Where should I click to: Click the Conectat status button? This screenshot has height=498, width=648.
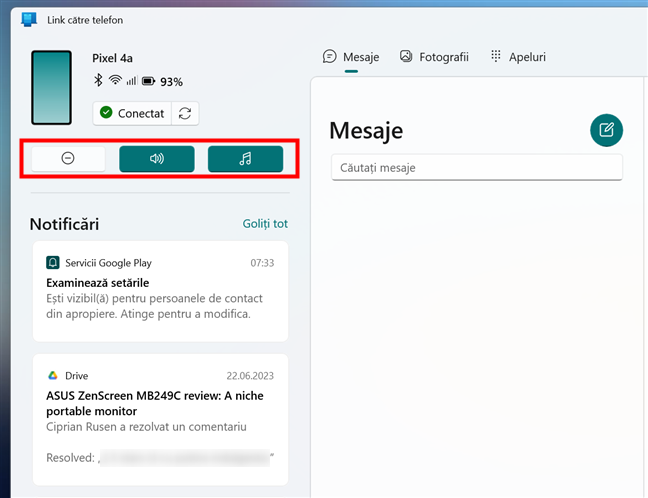click(x=132, y=113)
